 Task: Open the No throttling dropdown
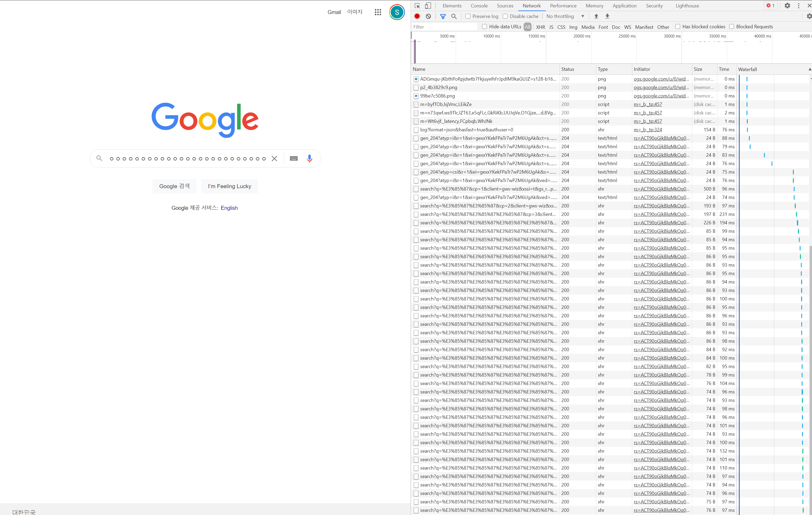click(x=565, y=16)
